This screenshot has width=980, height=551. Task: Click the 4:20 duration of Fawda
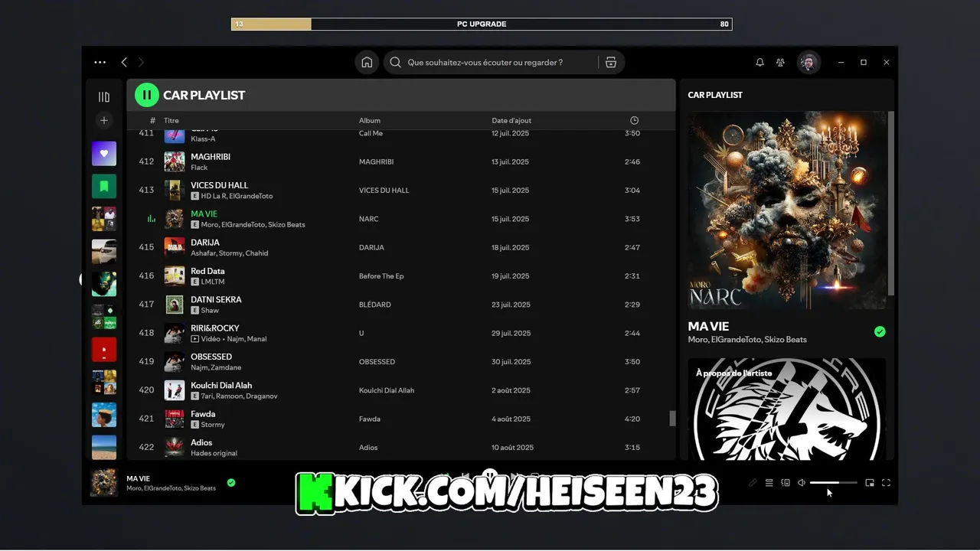click(632, 419)
